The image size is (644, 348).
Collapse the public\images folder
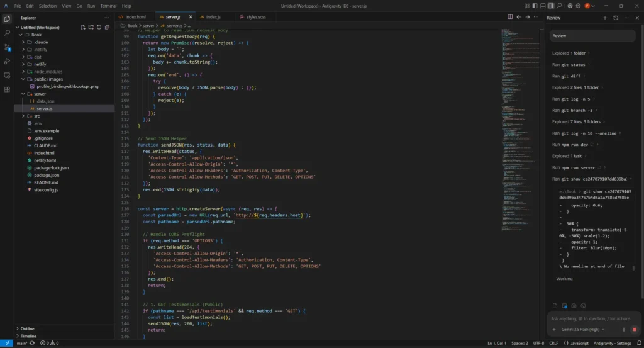click(x=23, y=79)
